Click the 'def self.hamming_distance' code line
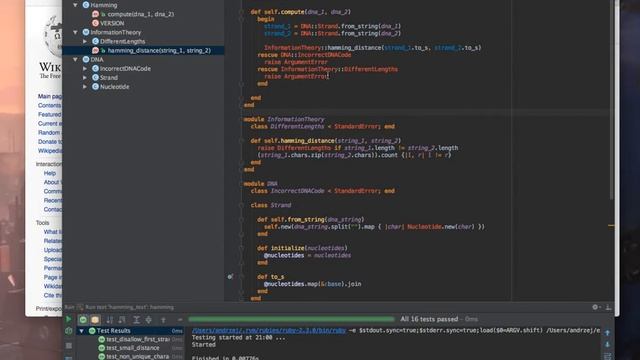640x360 pixels. click(326, 141)
